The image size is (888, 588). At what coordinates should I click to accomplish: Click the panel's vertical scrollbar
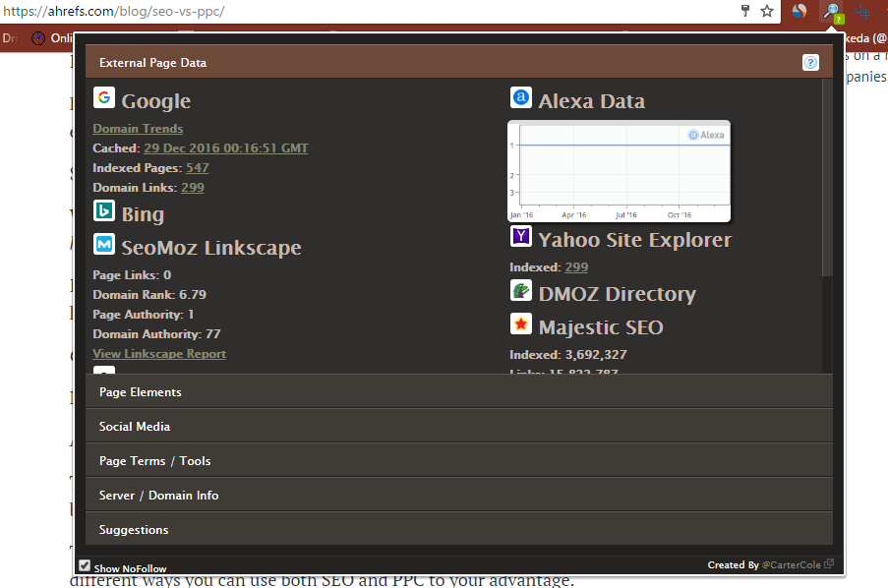click(827, 177)
